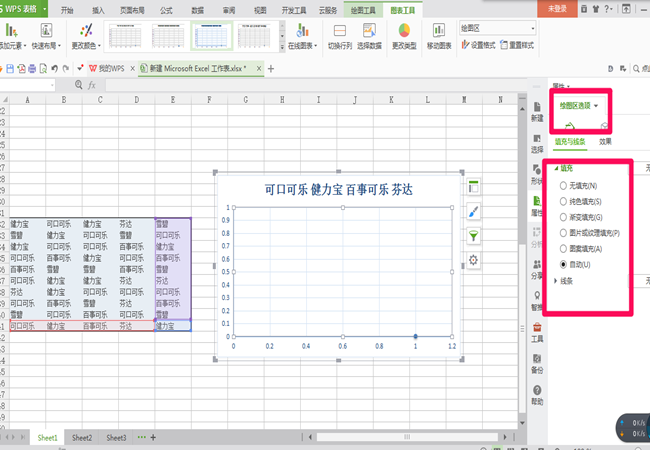Select the first chart style thumbnail
The width and height of the screenshot is (650, 450).
pos(125,36)
